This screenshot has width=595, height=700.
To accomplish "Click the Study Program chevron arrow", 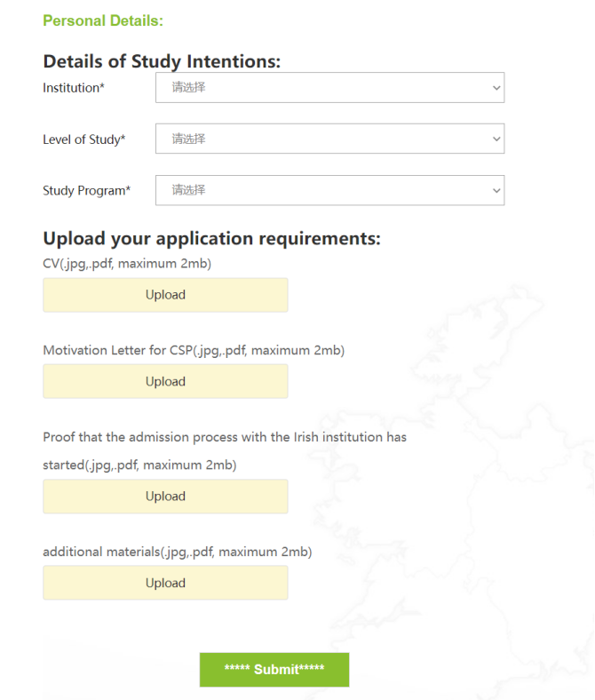I will coord(496,190).
